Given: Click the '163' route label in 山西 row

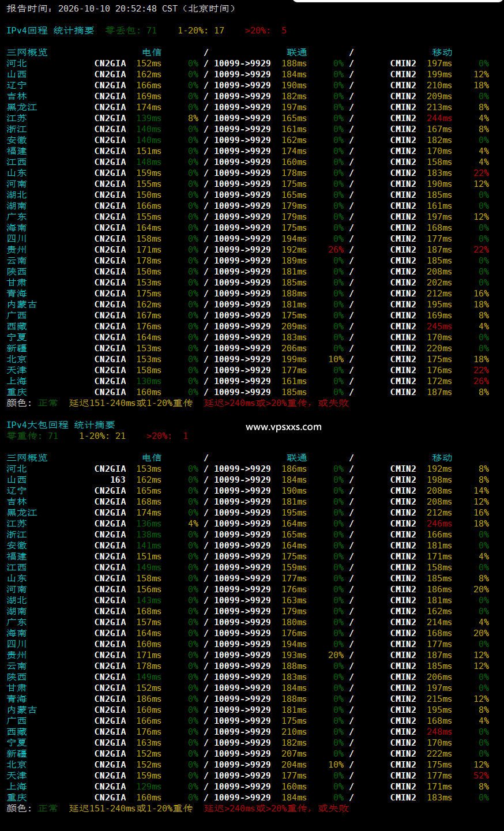Looking at the screenshot, I should tap(118, 480).
